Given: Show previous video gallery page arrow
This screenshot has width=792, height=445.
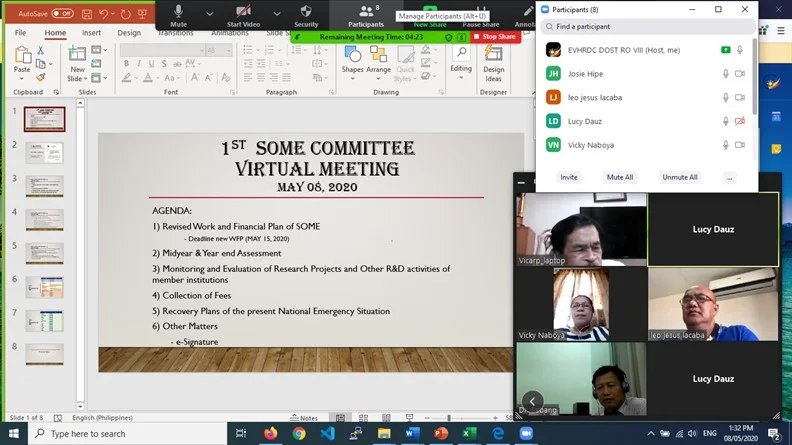Looking at the screenshot, I should (x=532, y=401).
